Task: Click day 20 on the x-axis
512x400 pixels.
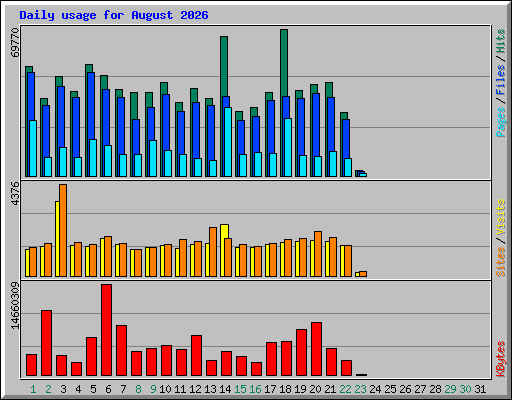Action: [x=315, y=389]
